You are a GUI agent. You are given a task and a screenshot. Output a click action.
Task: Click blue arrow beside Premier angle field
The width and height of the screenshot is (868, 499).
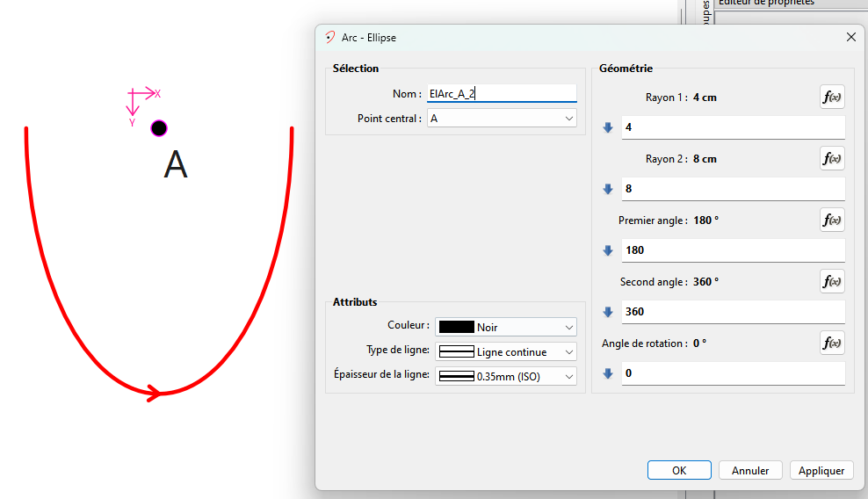(607, 250)
